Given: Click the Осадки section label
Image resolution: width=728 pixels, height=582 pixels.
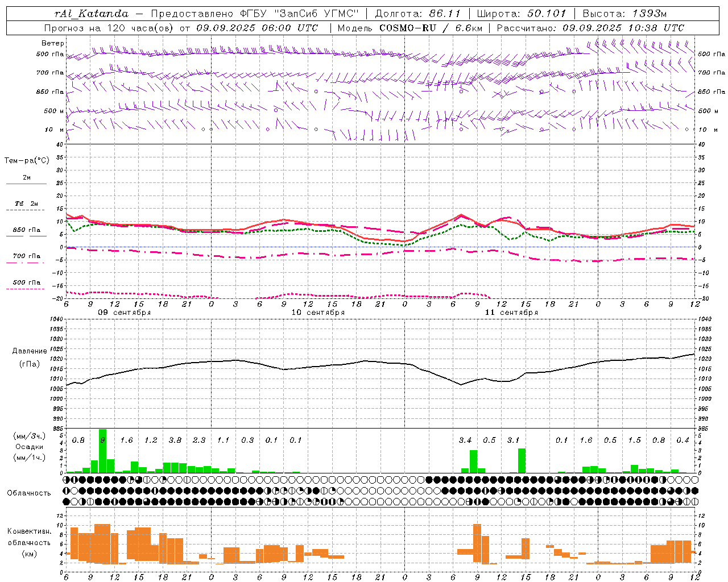Looking at the screenshot, I should click(30, 447).
